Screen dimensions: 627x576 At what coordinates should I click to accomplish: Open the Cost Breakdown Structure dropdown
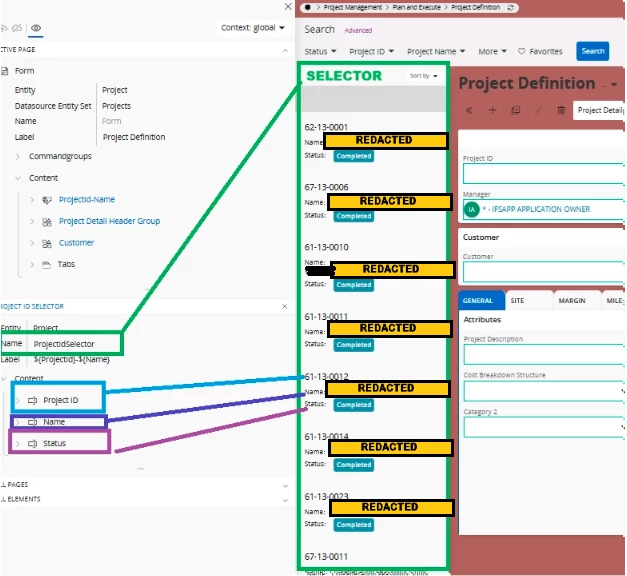[544, 391]
